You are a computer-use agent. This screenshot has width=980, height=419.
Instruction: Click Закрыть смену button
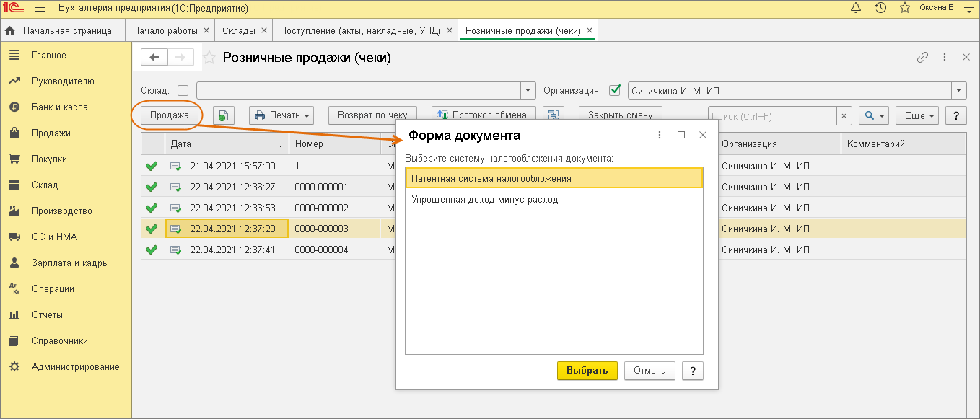point(621,115)
